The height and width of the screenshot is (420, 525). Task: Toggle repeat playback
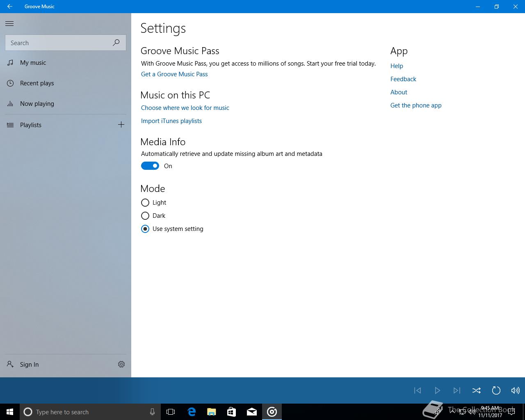(496, 390)
